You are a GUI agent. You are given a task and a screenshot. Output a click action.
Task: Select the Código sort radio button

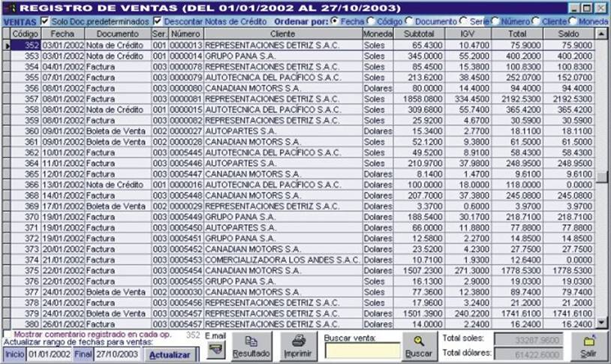370,21
